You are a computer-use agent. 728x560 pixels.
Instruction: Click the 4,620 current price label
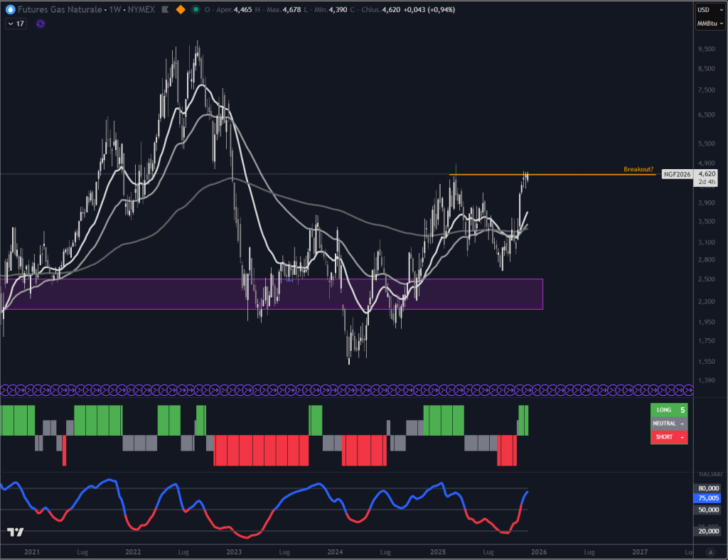pos(707,173)
